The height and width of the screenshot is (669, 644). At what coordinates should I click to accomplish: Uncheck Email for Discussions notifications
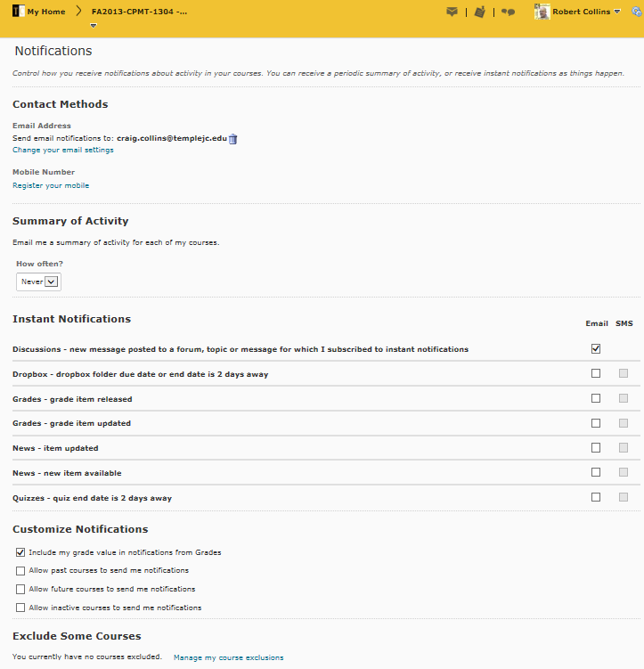coord(596,349)
